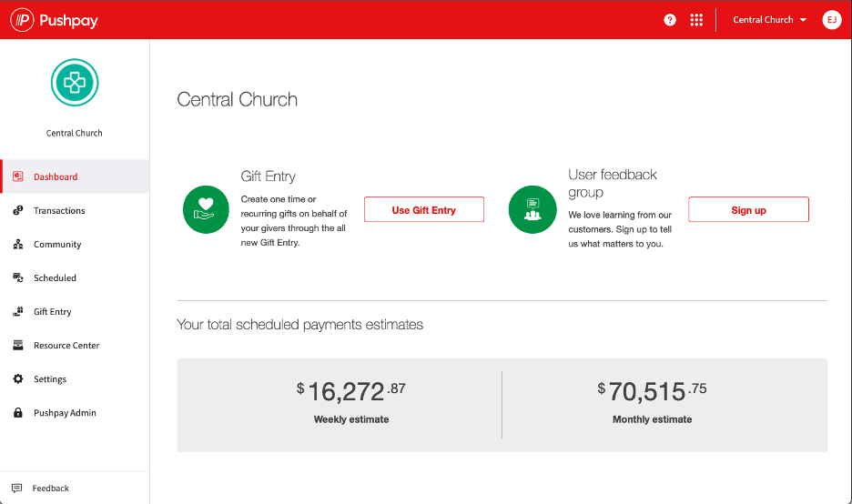852x504 pixels.
Task: Expand the Central Church organization dropdown
Action: (x=769, y=20)
